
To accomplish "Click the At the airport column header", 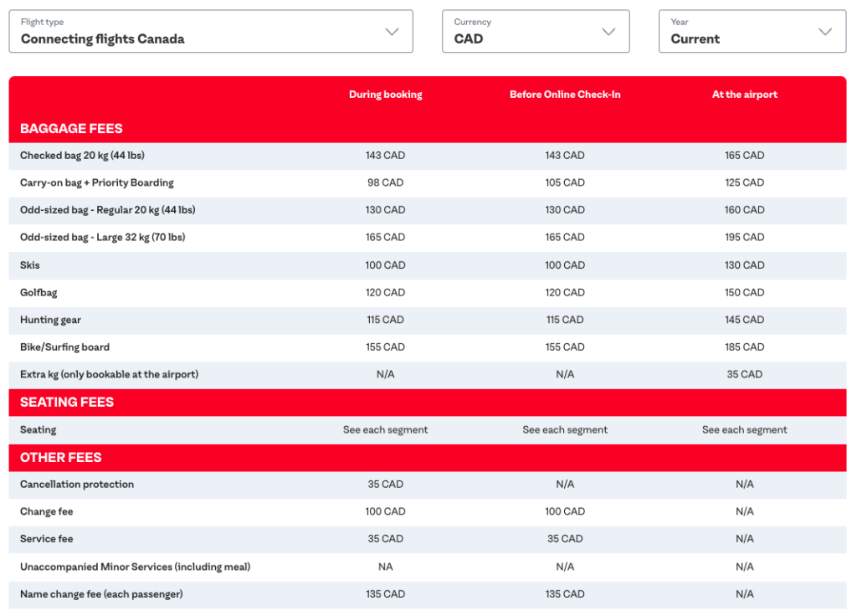I will [x=744, y=95].
